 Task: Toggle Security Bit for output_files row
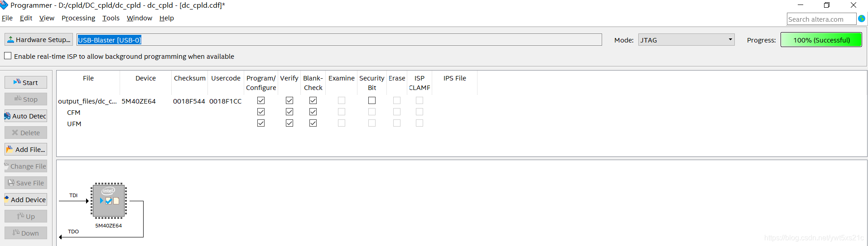[372, 100]
